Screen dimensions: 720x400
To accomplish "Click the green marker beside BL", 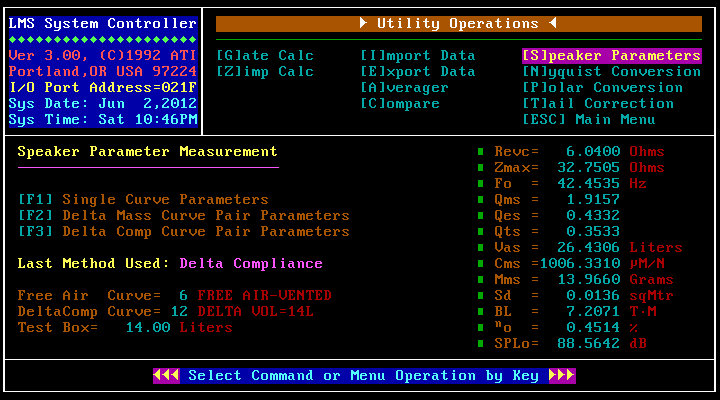I will point(480,312).
